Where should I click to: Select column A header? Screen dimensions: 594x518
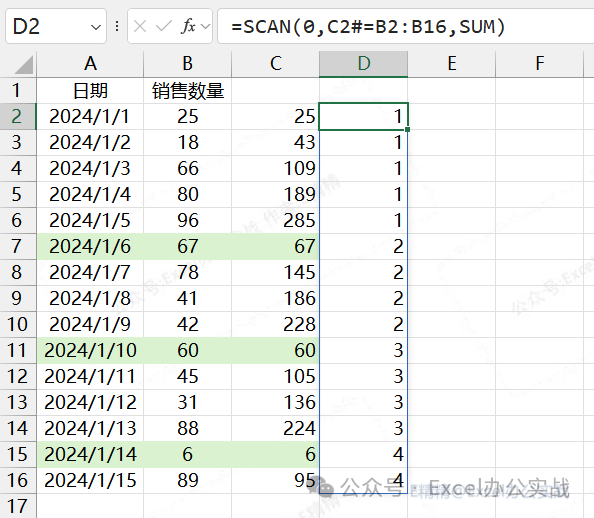click(x=90, y=64)
